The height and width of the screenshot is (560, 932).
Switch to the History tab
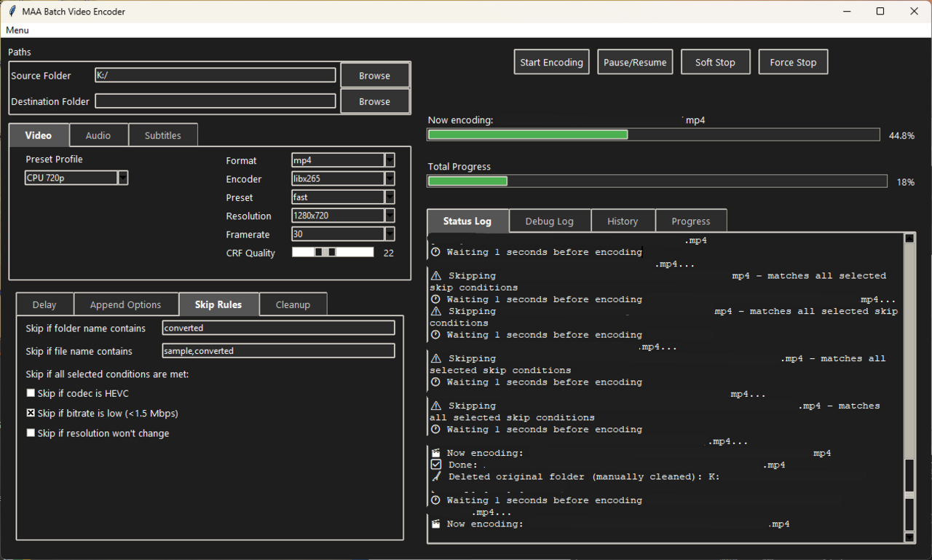click(x=623, y=221)
